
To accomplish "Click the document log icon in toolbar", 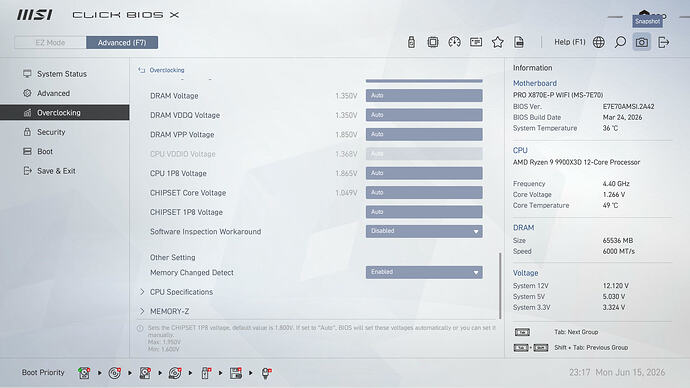I will (x=519, y=42).
